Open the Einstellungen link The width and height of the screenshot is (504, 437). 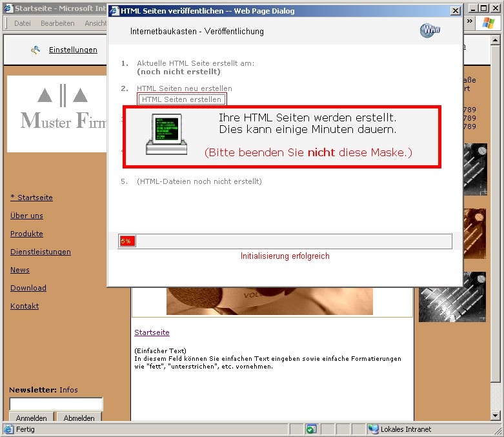tap(73, 50)
